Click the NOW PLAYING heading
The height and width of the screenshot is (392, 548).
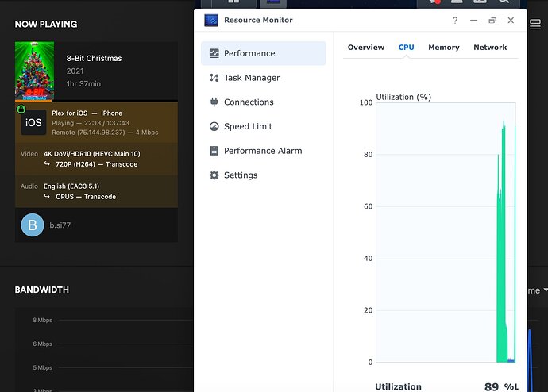click(46, 24)
